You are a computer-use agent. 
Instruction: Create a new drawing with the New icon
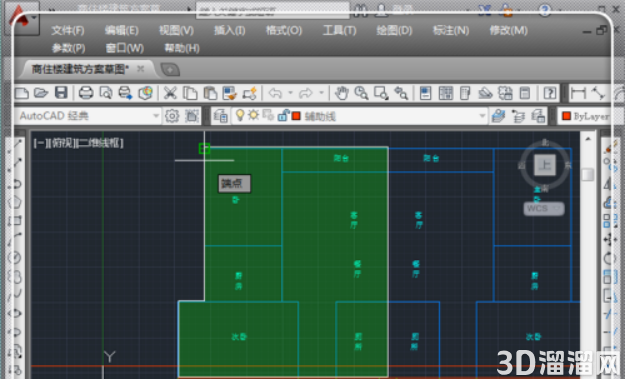pos(22,93)
